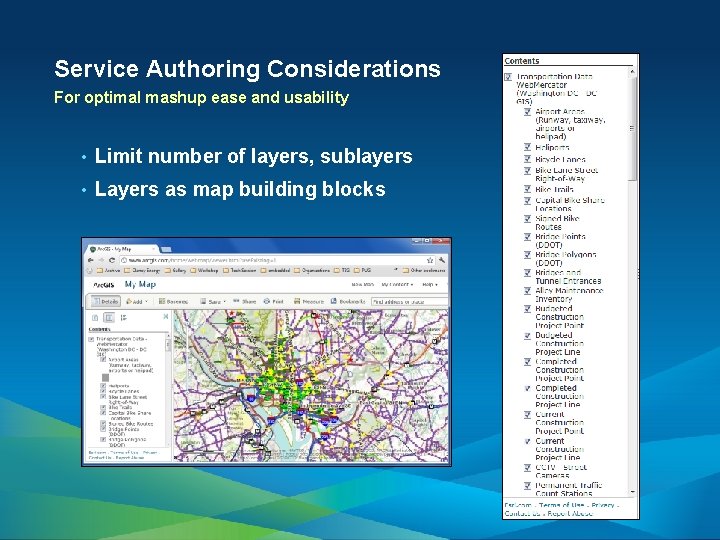
Task: Click the gray Airport Areas legend swatch
Action: pos(105,377)
